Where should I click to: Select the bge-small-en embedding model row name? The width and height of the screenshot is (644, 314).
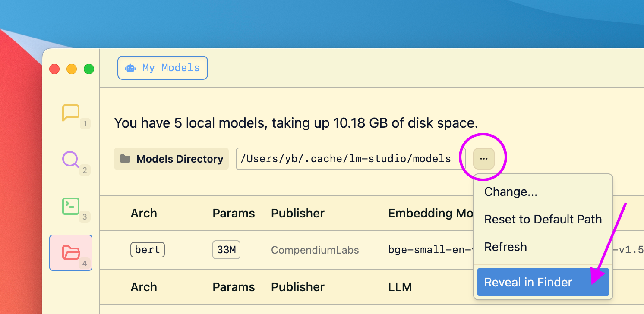tap(429, 250)
